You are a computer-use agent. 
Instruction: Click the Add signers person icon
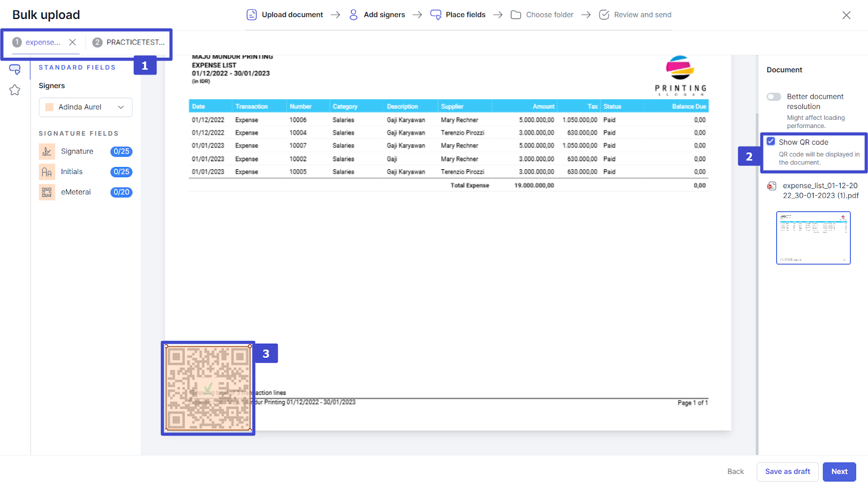tap(353, 15)
